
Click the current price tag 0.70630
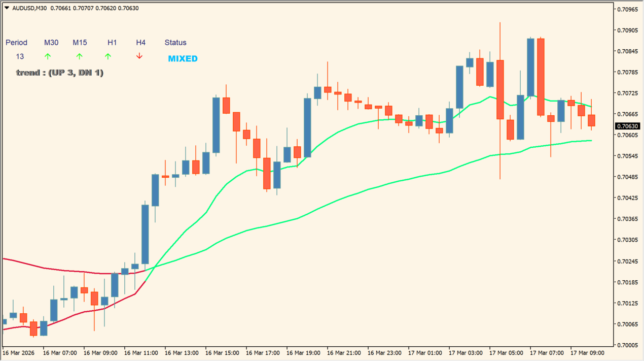pyautogui.click(x=628, y=126)
